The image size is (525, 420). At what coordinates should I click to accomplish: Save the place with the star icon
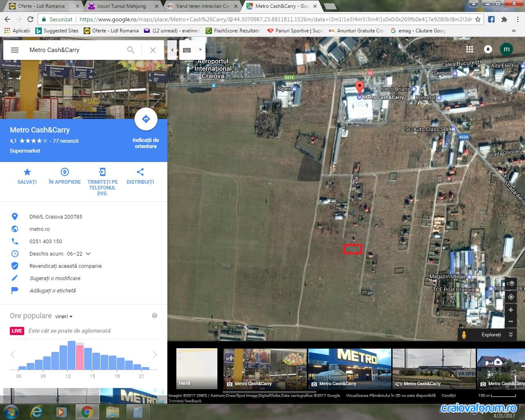pos(27,172)
